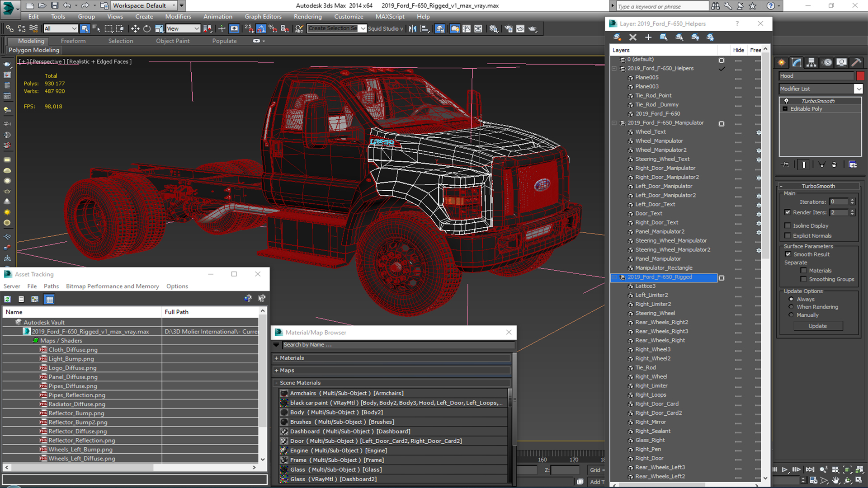
Task: Switch to Object Paint ribbon tab
Action: click(x=173, y=41)
